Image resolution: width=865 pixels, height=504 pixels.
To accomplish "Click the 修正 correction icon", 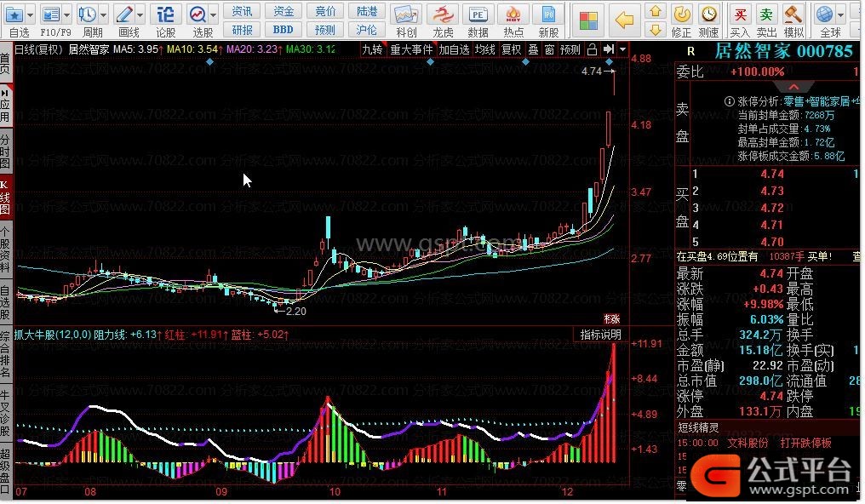I will (x=683, y=14).
